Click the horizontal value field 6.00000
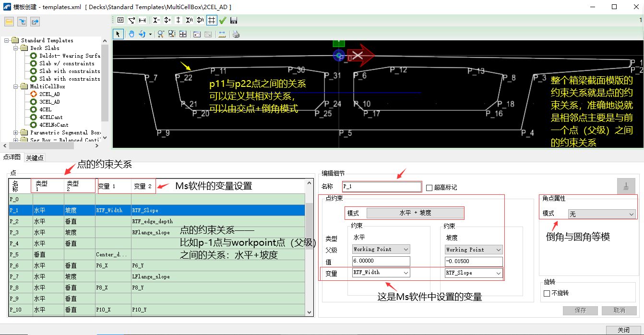The width and height of the screenshot is (644, 335). pyautogui.click(x=381, y=261)
